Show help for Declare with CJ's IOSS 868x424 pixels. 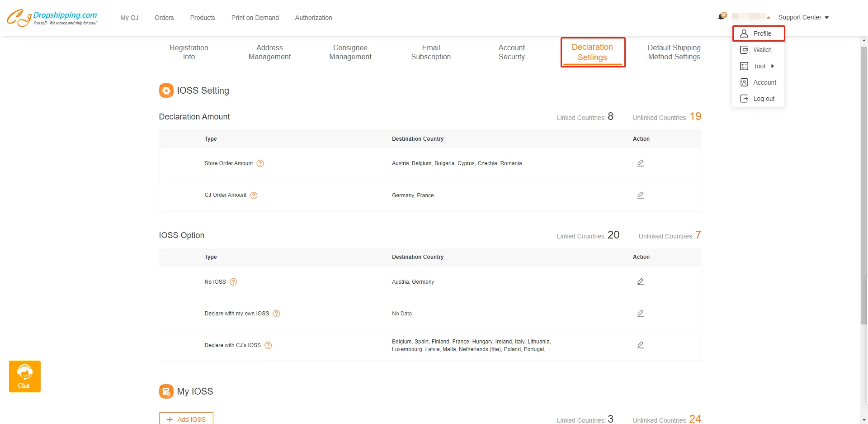[x=268, y=345]
